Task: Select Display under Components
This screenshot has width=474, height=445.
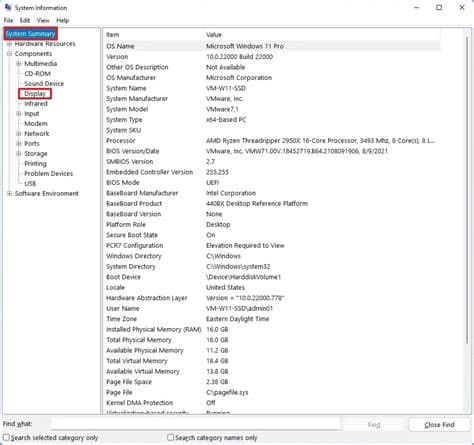Action: coord(35,94)
